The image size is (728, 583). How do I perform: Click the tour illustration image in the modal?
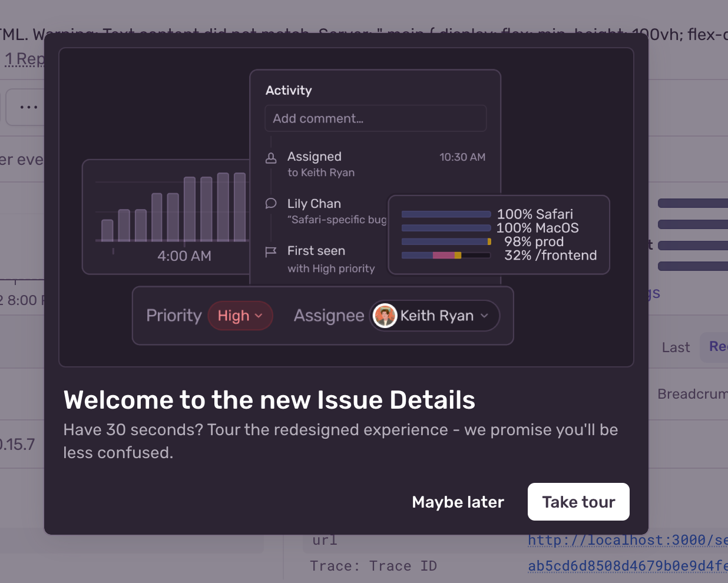(346, 207)
